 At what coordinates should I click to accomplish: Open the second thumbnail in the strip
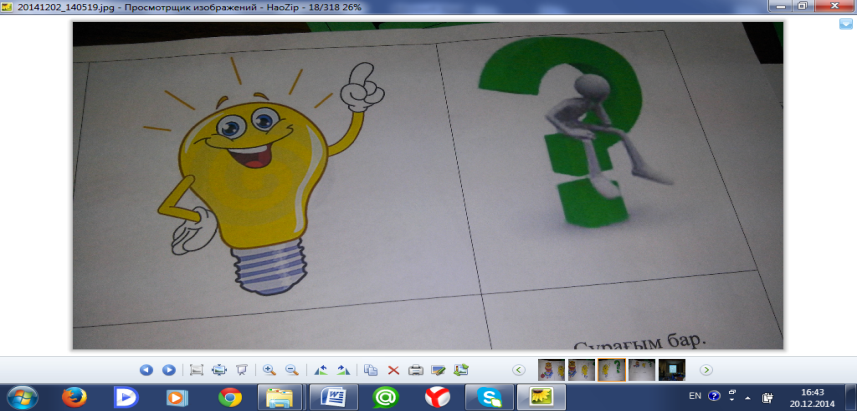(x=582, y=370)
